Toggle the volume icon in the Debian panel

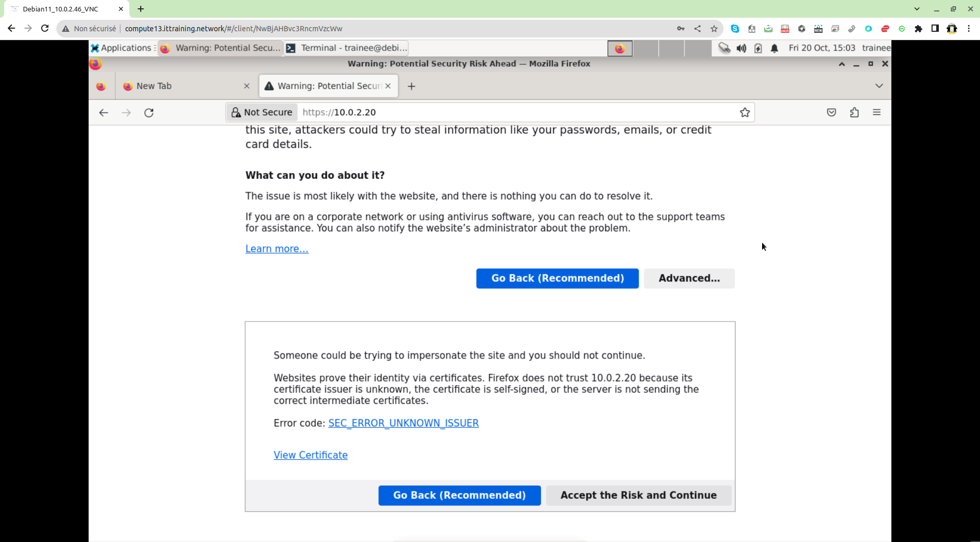pyautogui.click(x=741, y=48)
